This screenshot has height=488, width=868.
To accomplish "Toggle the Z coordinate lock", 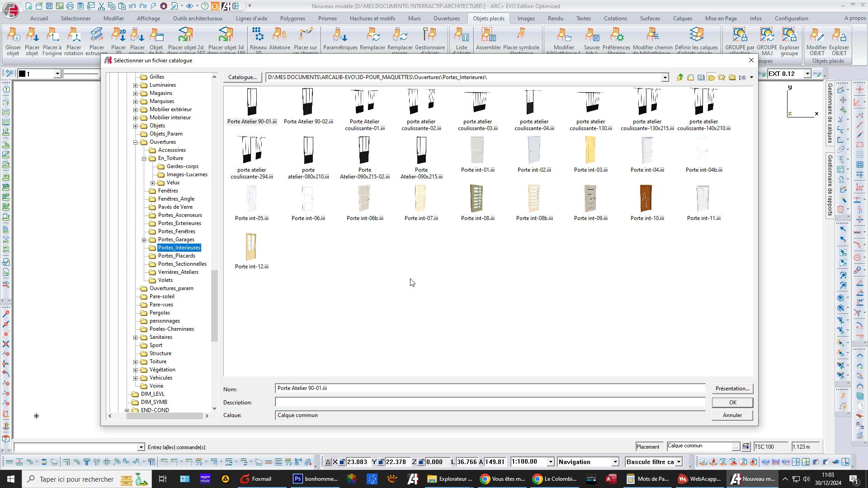I will pyautogui.click(x=421, y=462).
